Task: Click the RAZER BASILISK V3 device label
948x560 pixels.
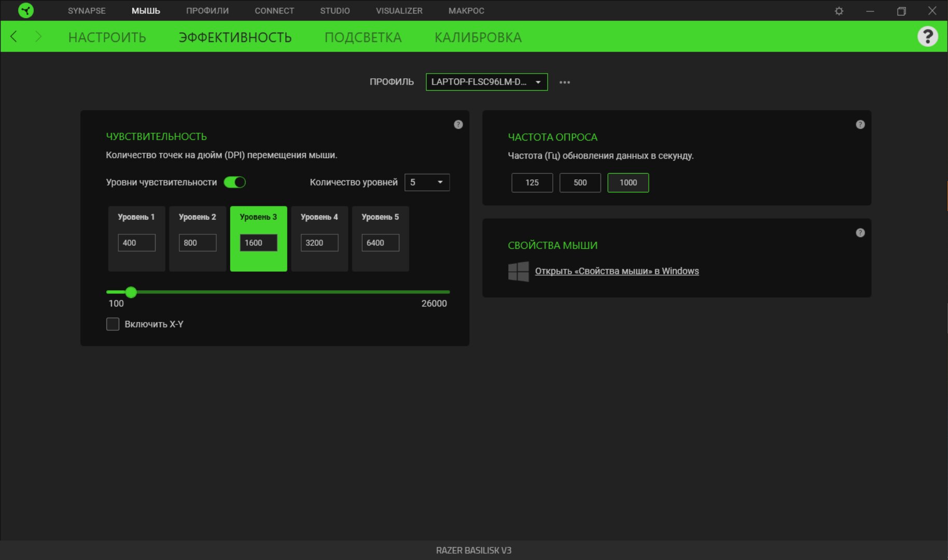Action: point(474,551)
